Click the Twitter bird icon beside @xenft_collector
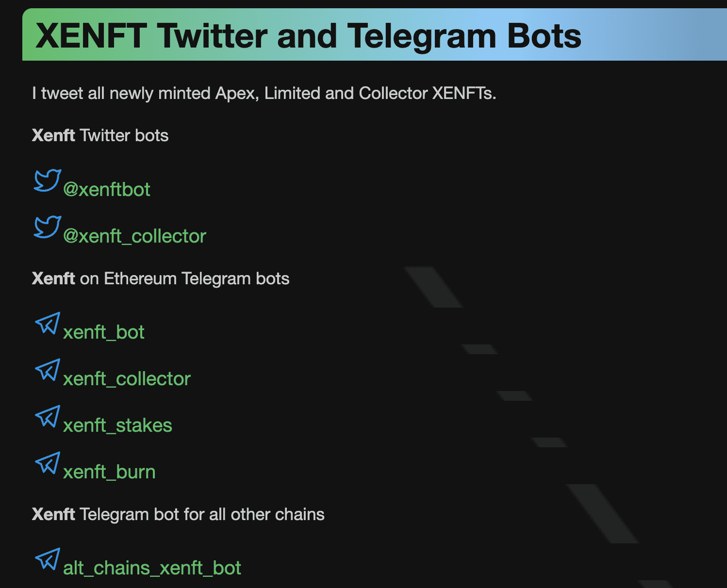The height and width of the screenshot is (588, 727). 47,227
